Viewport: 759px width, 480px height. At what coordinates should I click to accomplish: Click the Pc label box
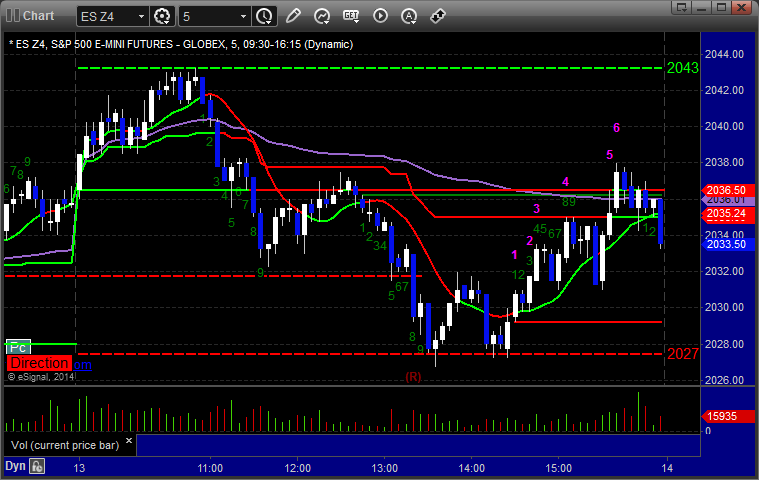[x=18, y=347]
